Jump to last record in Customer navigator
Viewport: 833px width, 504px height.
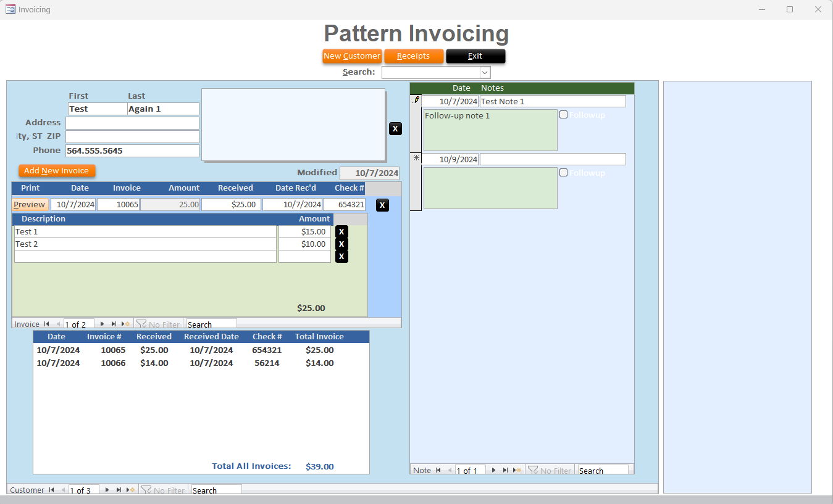(119, 490)
